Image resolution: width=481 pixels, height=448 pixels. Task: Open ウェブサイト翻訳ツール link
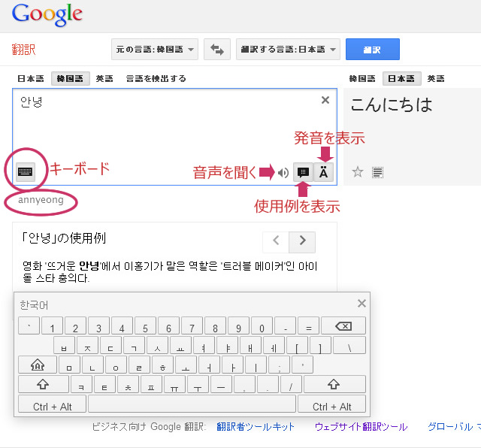point(361,426)
